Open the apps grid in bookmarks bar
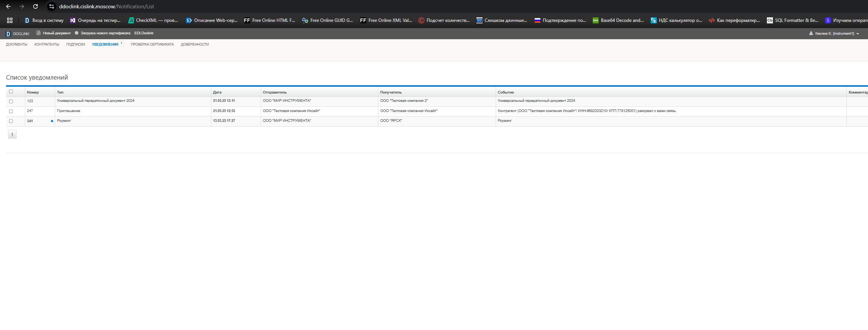The image size is (868, 330). (10, 20)
